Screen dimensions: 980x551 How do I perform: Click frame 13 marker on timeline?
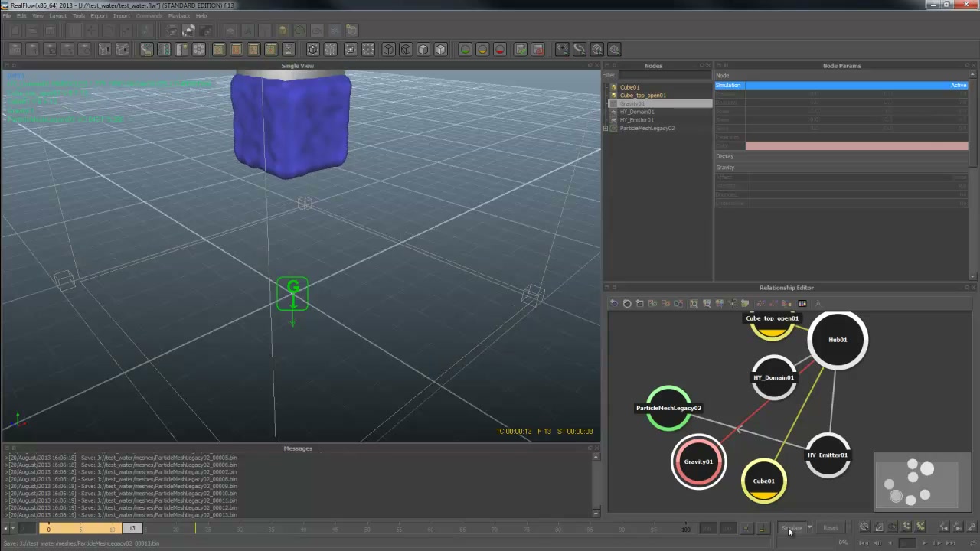point(132,529)
